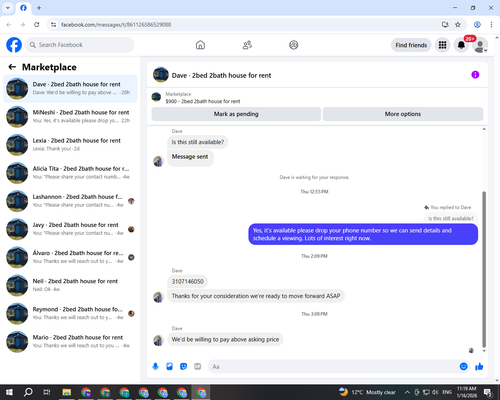Open conversation info purple icon
Viewport: 500px width, 400px height.
pyautogui.click(x=475, y=75)
